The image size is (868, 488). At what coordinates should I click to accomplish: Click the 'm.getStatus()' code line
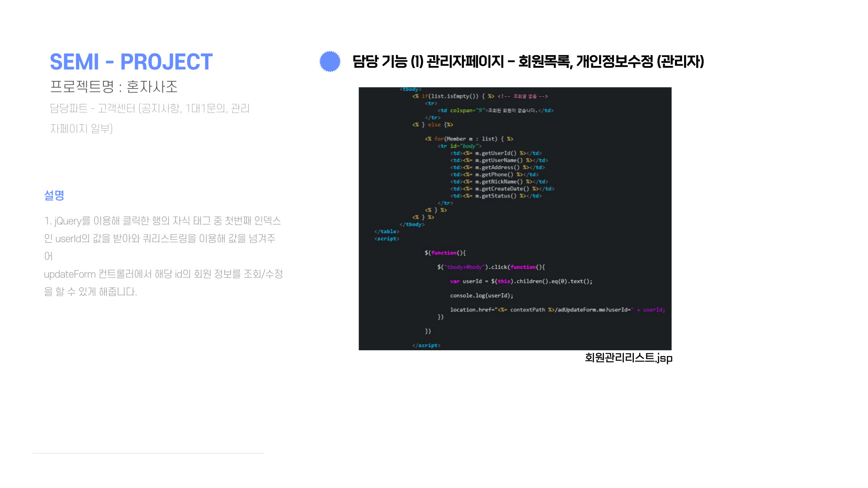496,196
